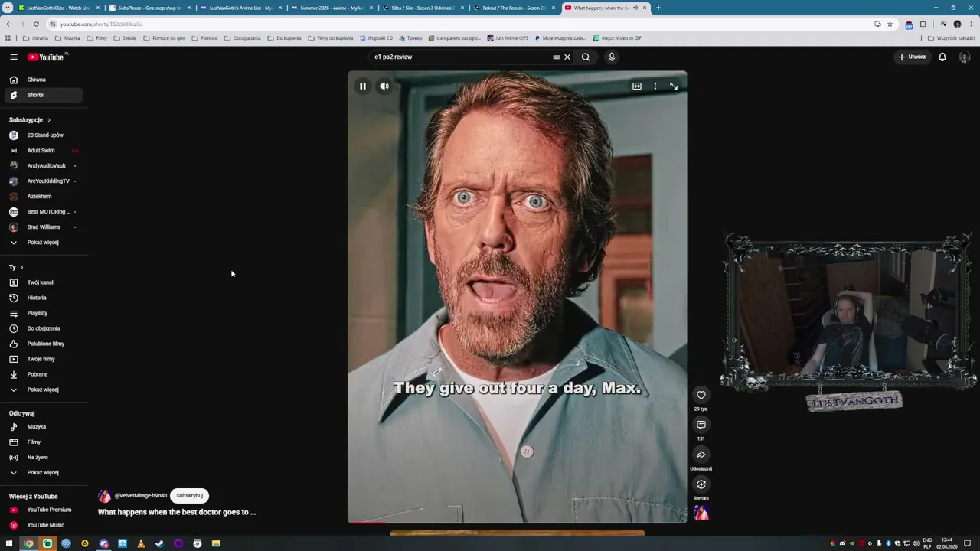Switch to SubsPlease browser tab
Screen dimensions: 980x551
[x=149, y=8]
